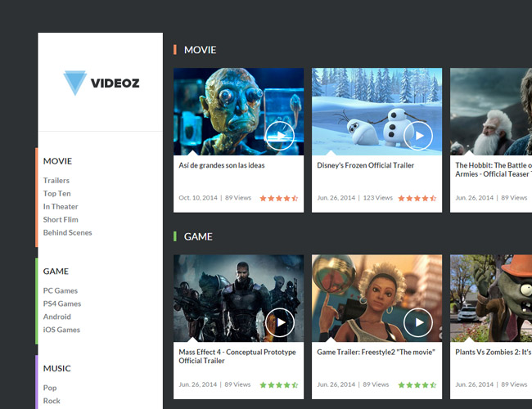Select the GAME sidebar heading
The width and height of the screenshot is (532, 409).
pos(56,272)
